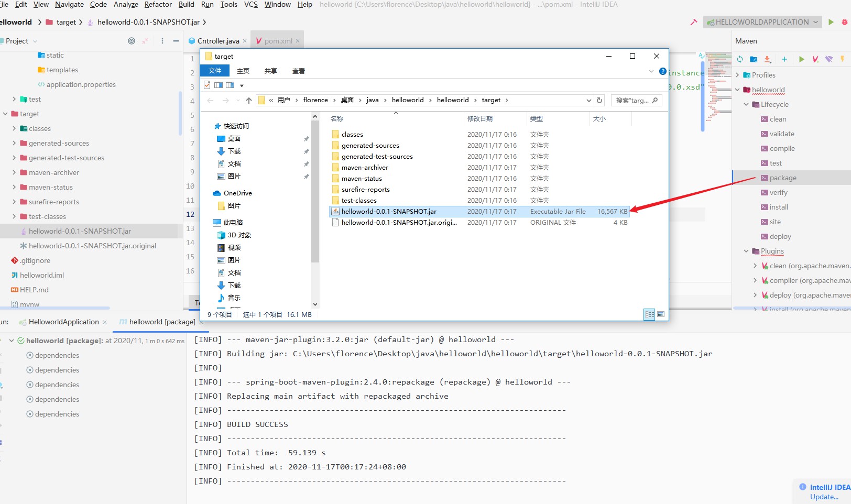Select HelloworldApplication run tab

[63, 322]
